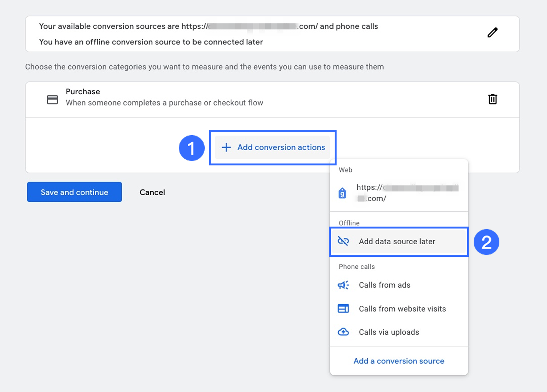Click the Purchase category title
547x392 pixels.
[x=83, y=92]
